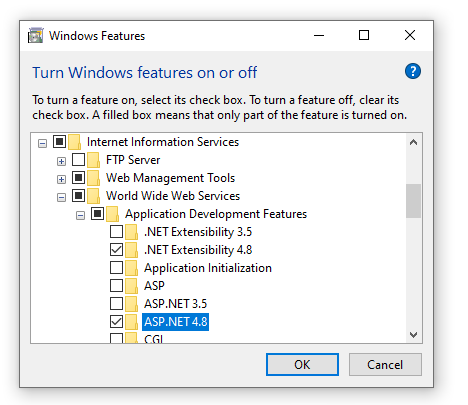Toggle the Internet Information Services checkbox
Screen dimensions: 468x405
[x=59, y=142]
